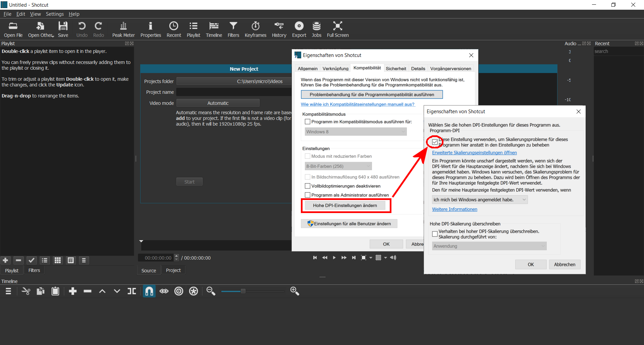The width and height of the screenshot is (644, 345).
Task: Toggle ripple all tracks icon
Action: coord(194,291)
